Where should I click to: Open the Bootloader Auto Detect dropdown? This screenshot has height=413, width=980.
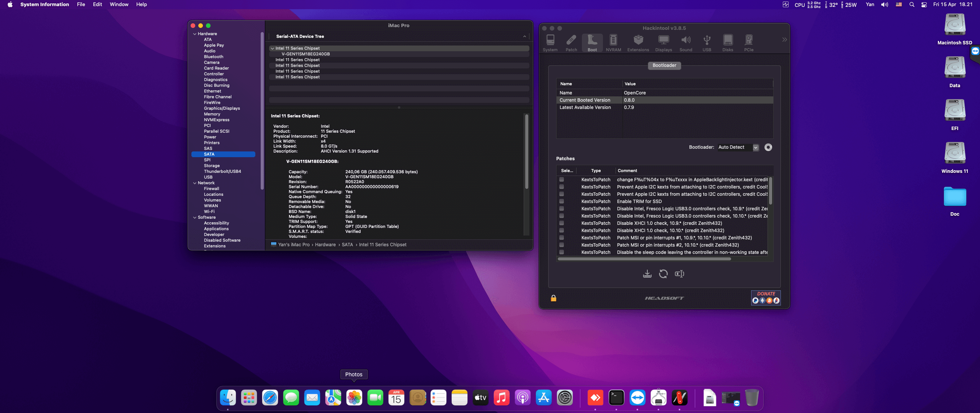coord(738,147)
